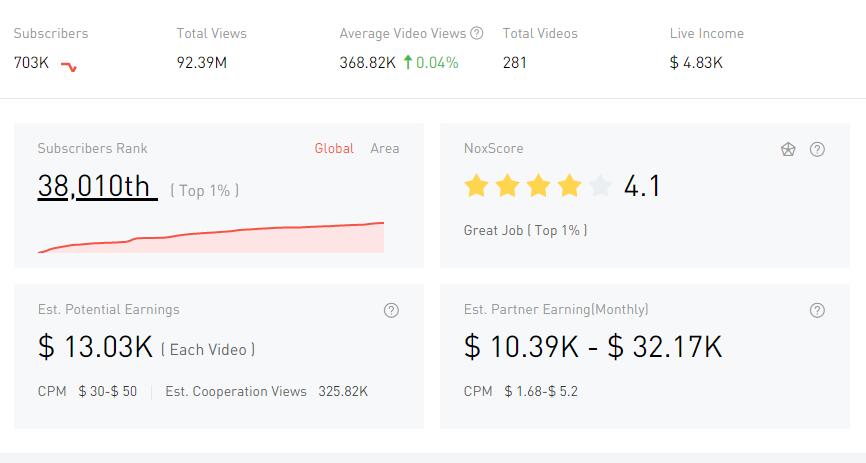
Task: Click the red subscribers trend icon
Action: pyautogui.click(x=68, y=66)
